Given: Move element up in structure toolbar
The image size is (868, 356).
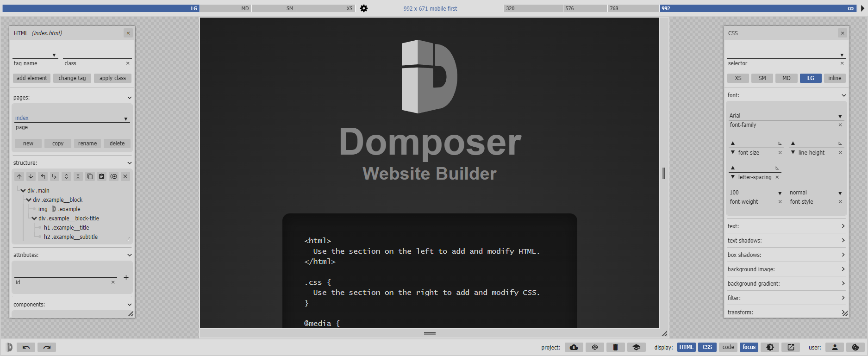Looking at the screenshot, I should point(19,176).
